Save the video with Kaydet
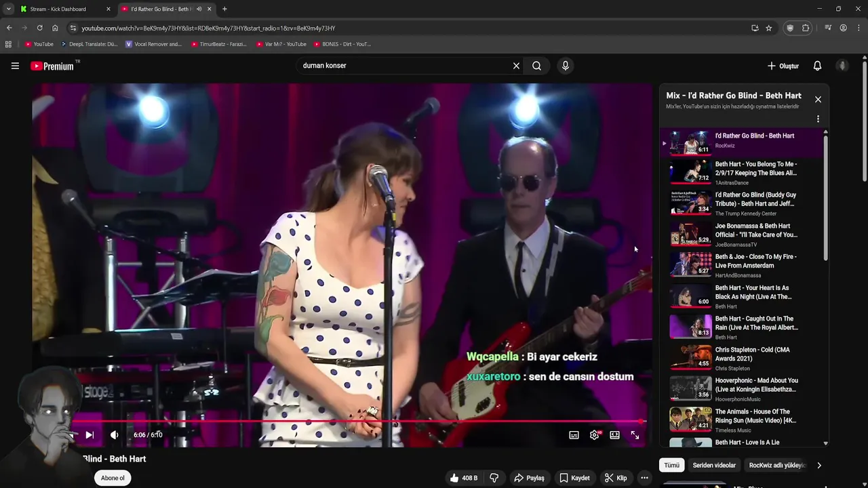Screen dimensions: 868x488 click(x=574, y=478)
